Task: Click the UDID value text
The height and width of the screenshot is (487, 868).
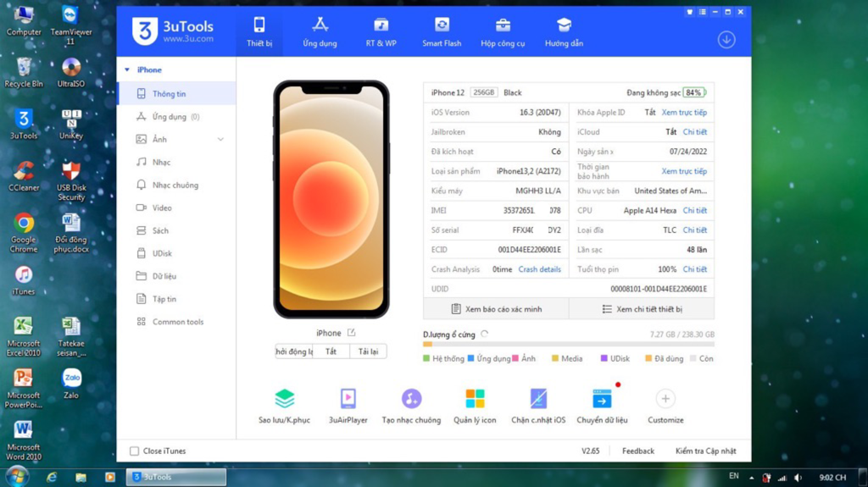Action: pyautogui.click(x=658, y=289)
